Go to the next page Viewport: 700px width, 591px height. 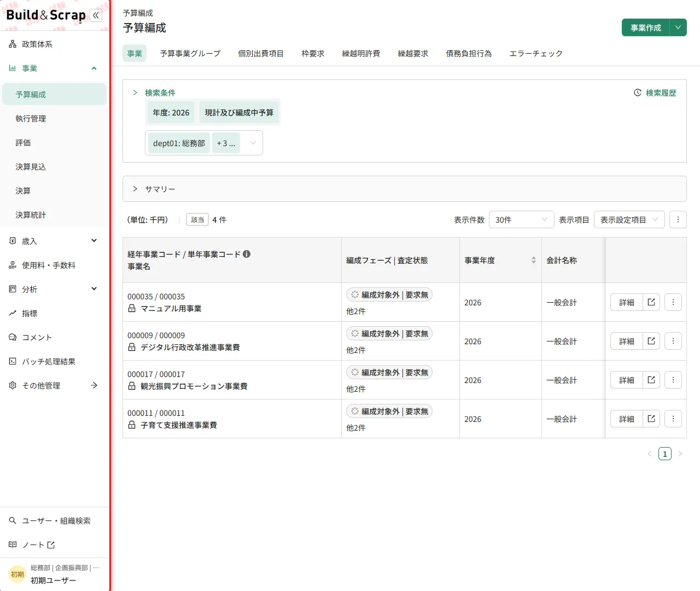(x=680, y=454)
